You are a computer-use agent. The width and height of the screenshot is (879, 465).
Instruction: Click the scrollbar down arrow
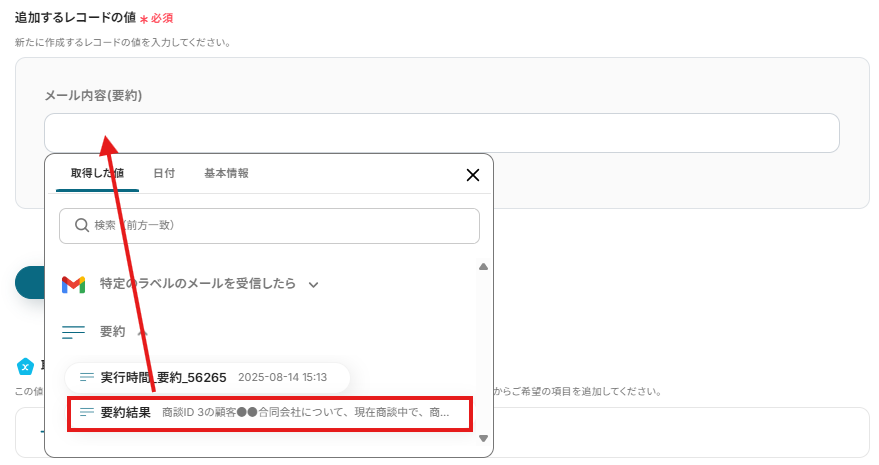tap(483, 439)
